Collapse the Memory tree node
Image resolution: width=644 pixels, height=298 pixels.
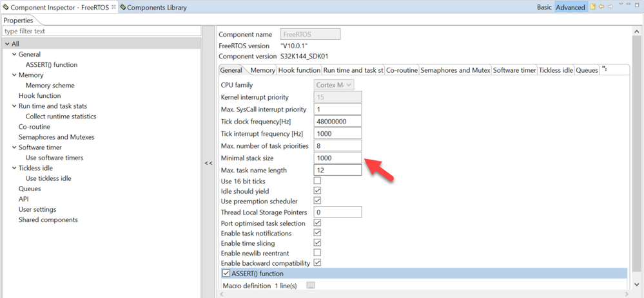pyautogui.click(x=14, y=75)
